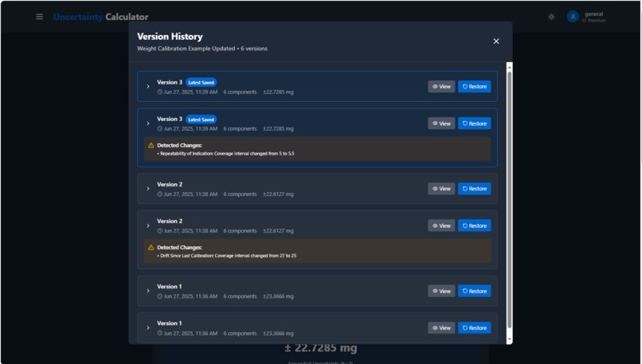Close the Version History dialog
The width and height of the screenshot is (642, 364).
click(495, 41)
